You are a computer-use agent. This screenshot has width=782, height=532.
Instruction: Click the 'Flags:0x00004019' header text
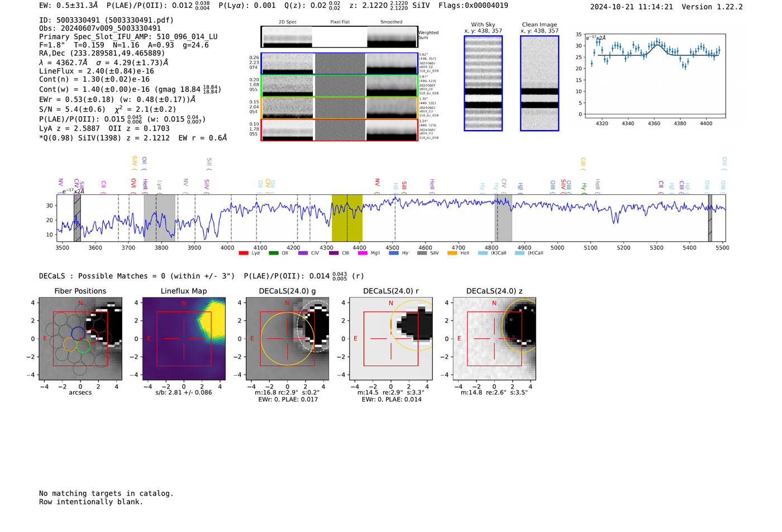click(473, 6)
